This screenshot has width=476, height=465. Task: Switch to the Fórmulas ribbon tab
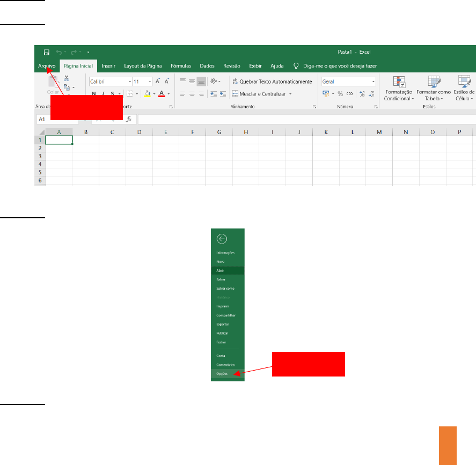click(181, 66)
